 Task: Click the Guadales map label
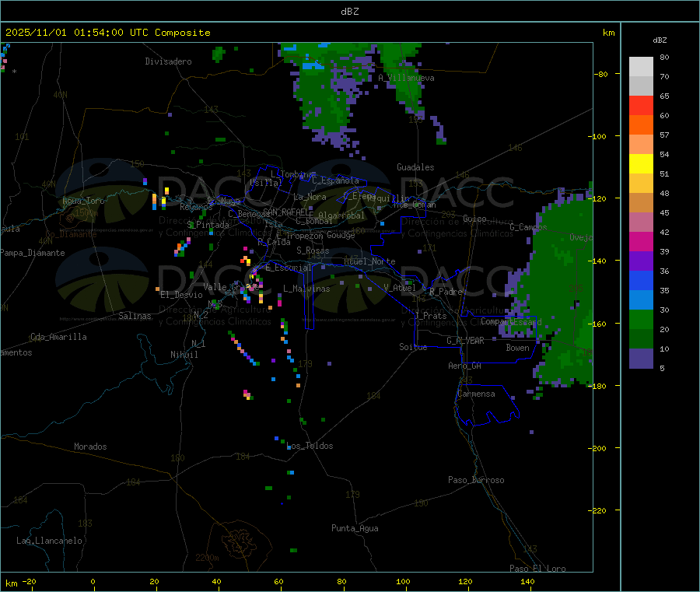tap(415, 167)
